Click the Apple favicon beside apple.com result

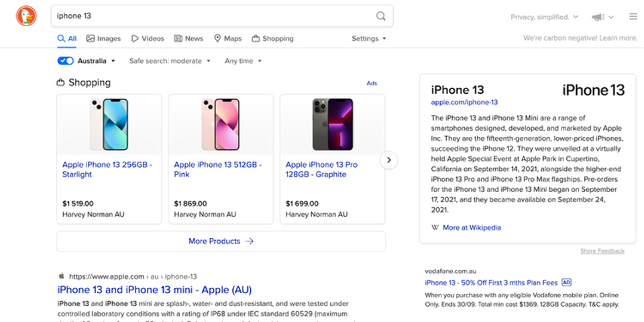pos(61,276)
